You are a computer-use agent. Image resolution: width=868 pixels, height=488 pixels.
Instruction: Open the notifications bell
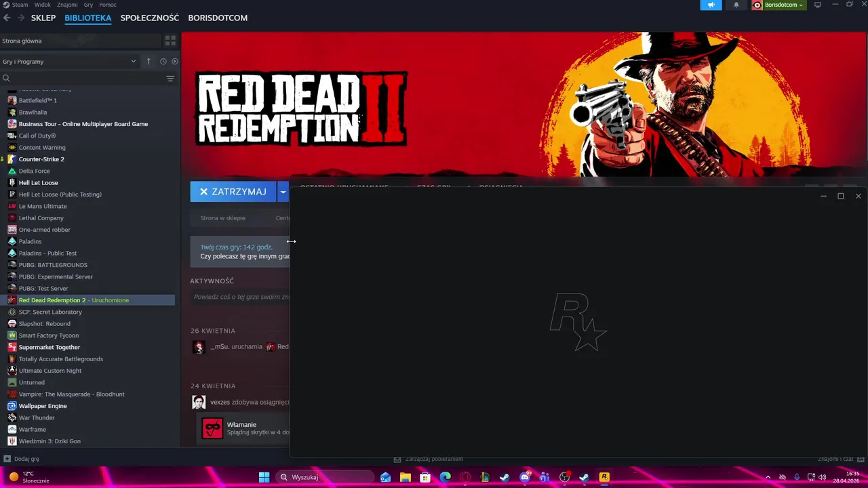[x=736, y=5]
